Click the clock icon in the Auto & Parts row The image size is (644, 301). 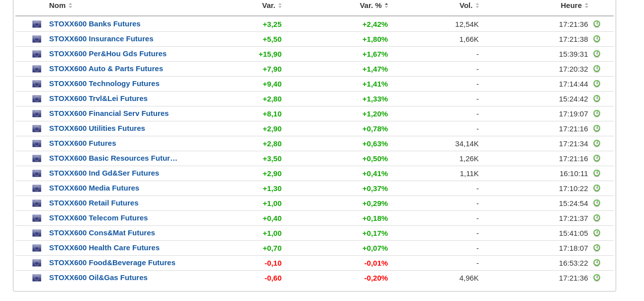point(597,69)
